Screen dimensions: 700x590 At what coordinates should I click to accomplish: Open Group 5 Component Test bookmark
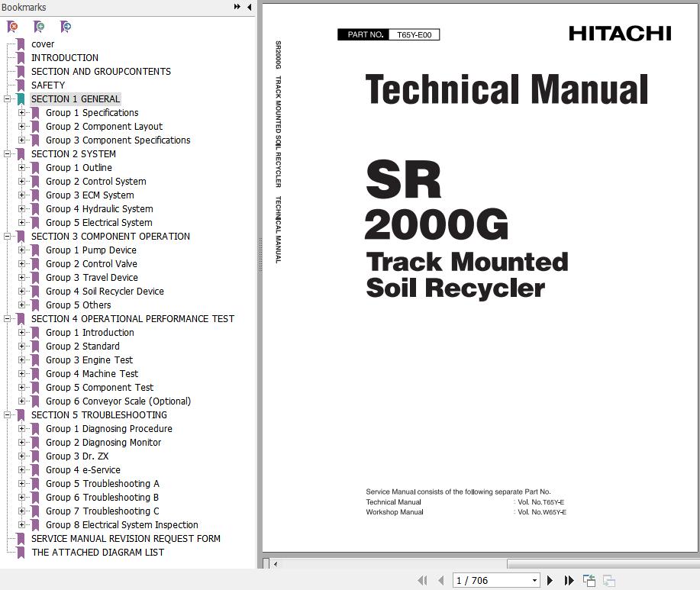(x=99, y=388)
